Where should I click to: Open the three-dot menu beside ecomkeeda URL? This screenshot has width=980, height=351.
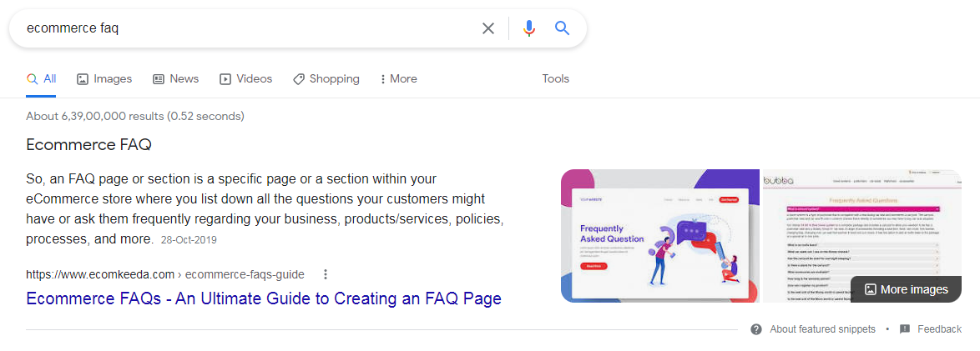pos(326,274)
